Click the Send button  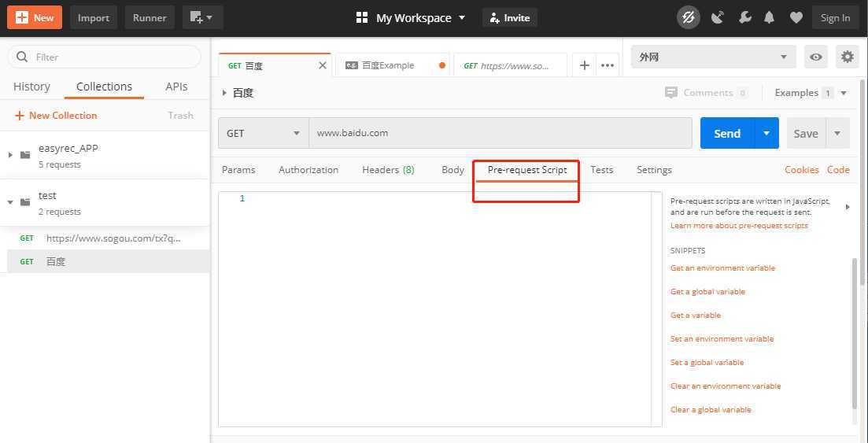point(726,133)
